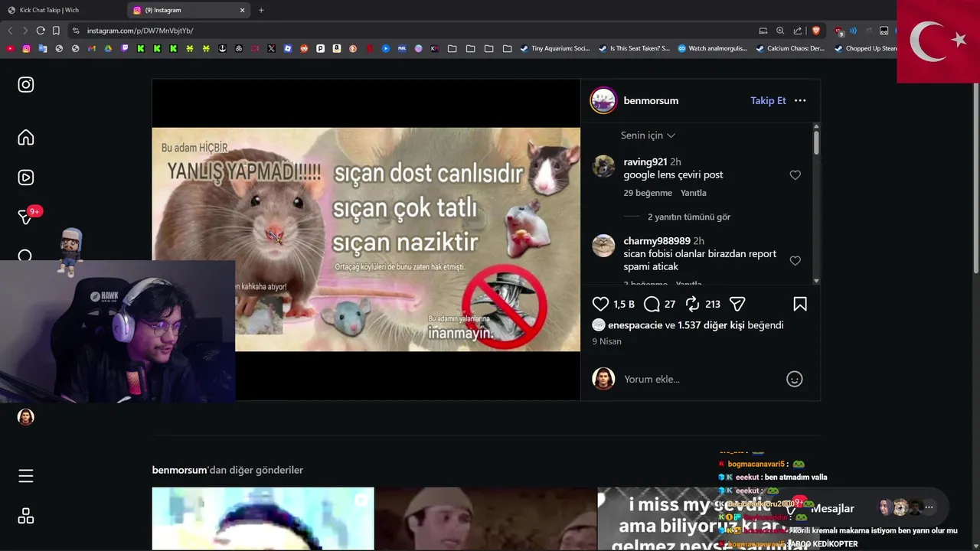Repost the post using the repost icon
The height and width of the screenshot is (551, 980).
pos(692,305)
